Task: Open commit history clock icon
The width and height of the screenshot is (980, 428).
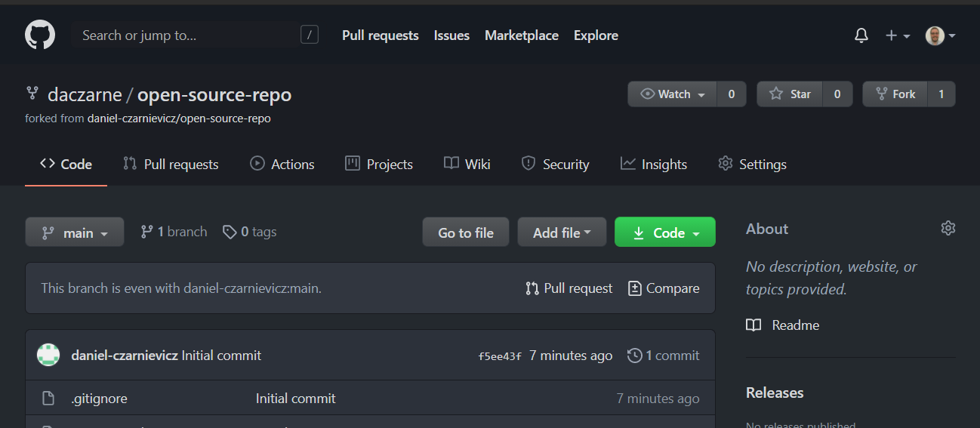Action: [635, 356]
